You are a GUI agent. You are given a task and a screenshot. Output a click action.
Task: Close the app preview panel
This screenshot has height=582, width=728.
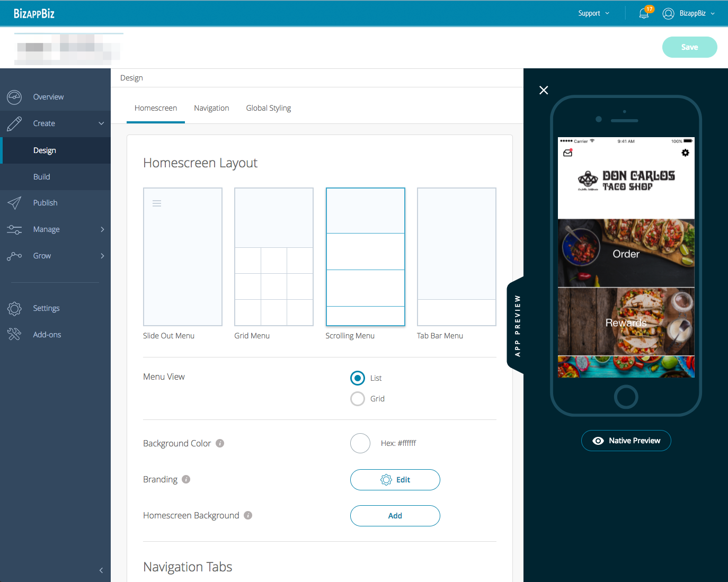[x=544, y=90]
